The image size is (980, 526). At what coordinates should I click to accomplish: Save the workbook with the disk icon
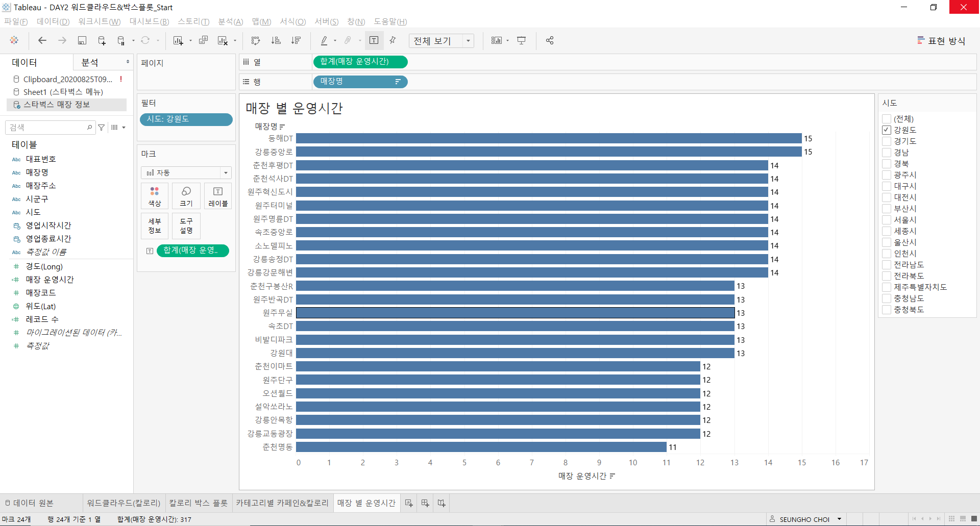click(x=82, y=40)
